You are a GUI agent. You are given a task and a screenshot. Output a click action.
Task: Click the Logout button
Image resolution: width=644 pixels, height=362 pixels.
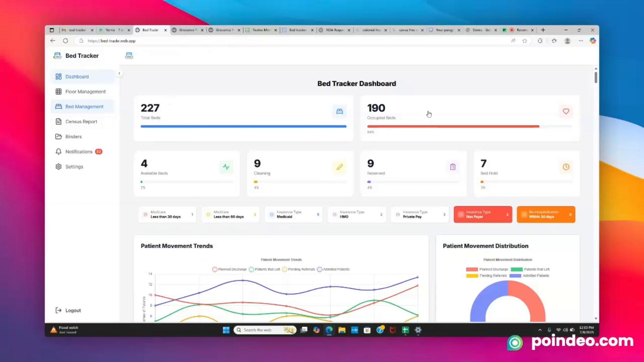[x=68, y=310]
